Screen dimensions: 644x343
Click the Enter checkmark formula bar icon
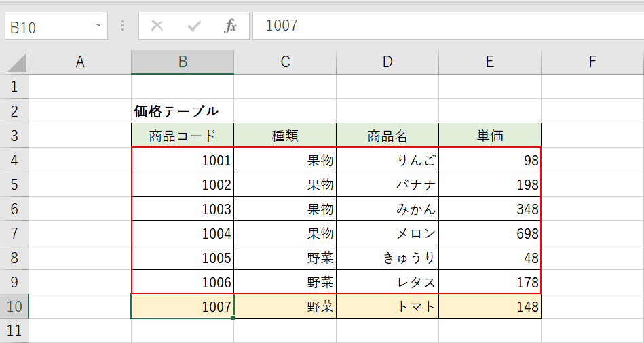coord(193,26)
